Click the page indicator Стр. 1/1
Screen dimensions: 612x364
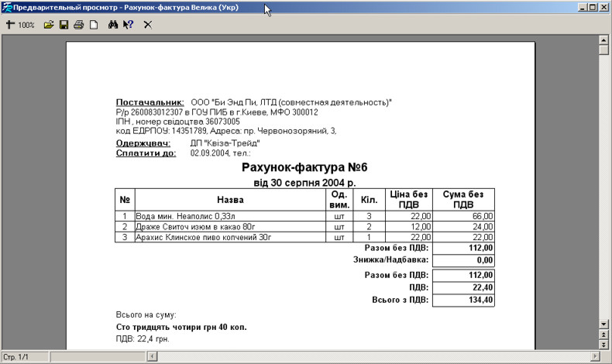click(17, 356)
